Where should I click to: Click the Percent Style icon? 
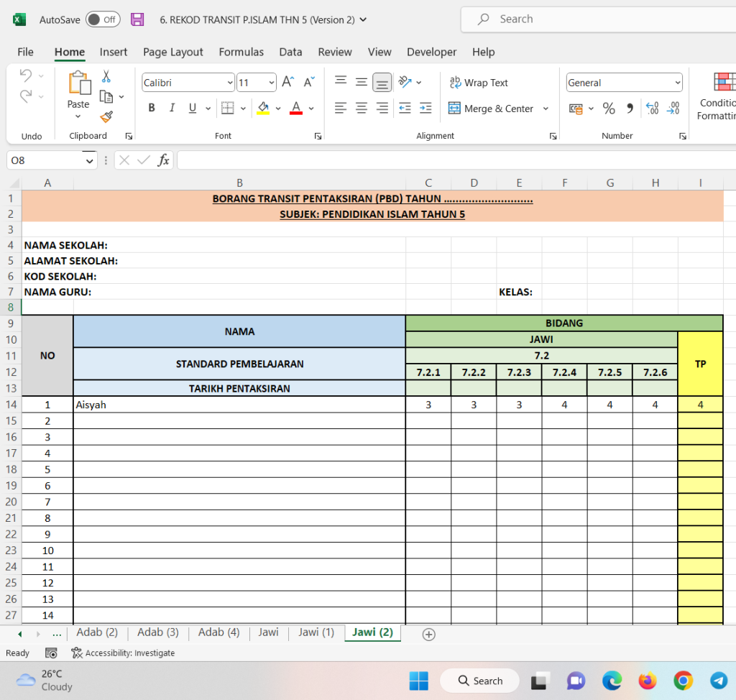pos(609,109)
